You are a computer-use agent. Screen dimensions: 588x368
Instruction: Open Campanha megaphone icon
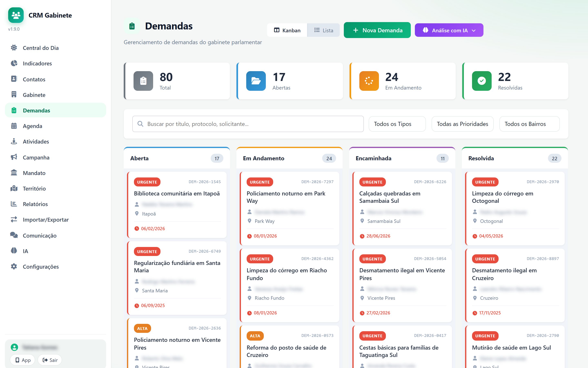[x=14, y=157]
